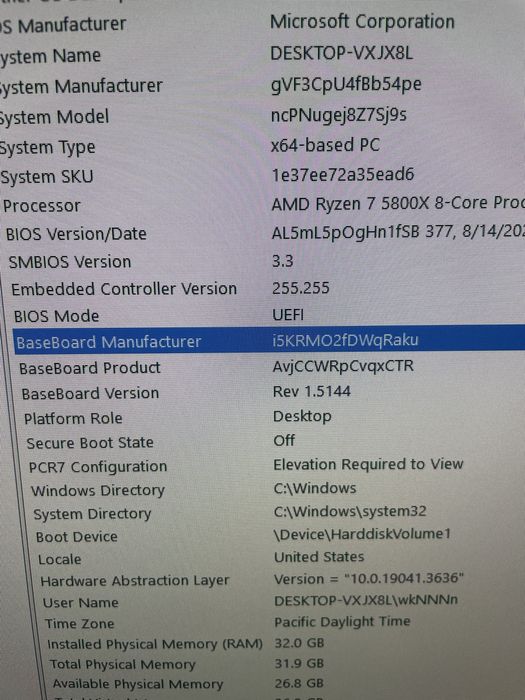Select the System Manufacturer row label
Image resolution: width=525 pixels, height=700 pixels.
click(x=81, y=86)
